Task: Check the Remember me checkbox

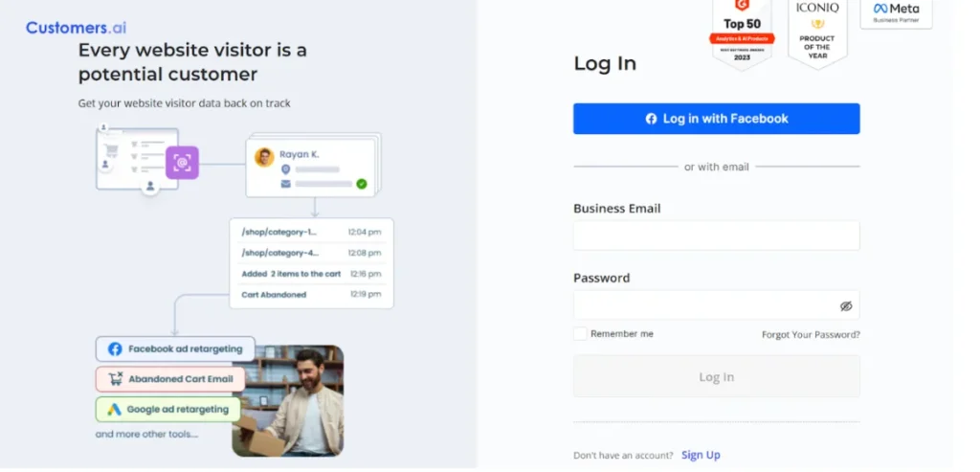Action: (581, 334)
